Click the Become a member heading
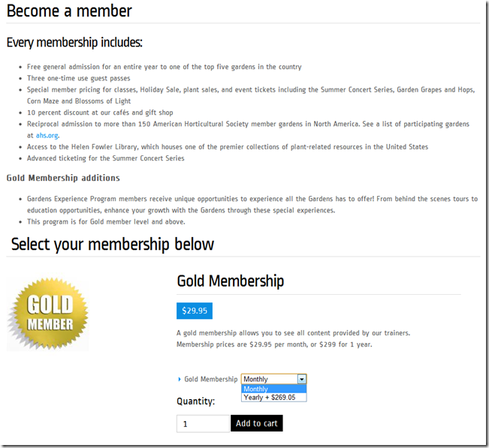The image size is (489, 448). (x=69, y=11)
